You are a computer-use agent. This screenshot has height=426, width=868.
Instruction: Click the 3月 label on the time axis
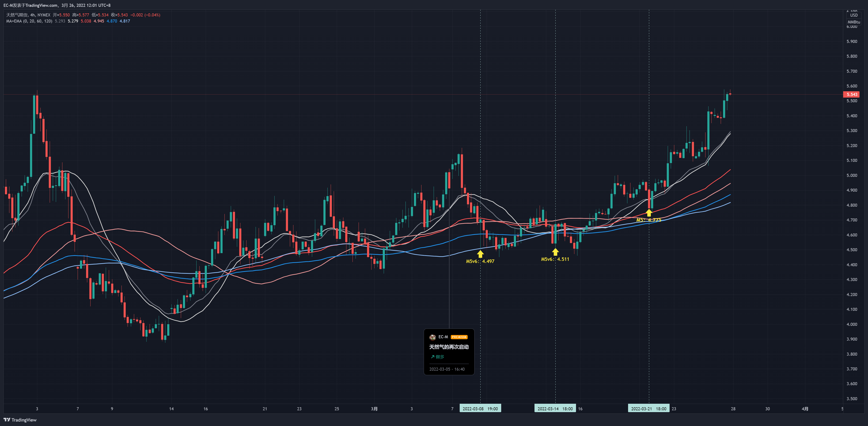click(x=374, y=409)
